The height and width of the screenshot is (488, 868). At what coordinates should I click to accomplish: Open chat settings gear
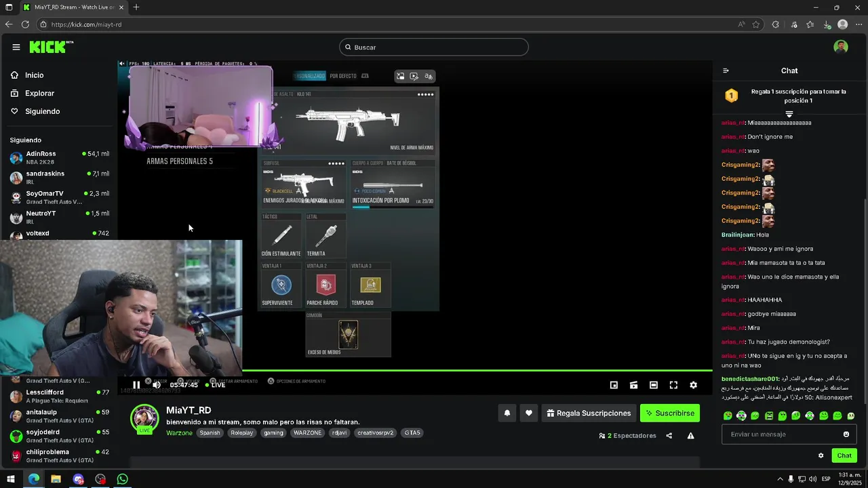[821, 455]
